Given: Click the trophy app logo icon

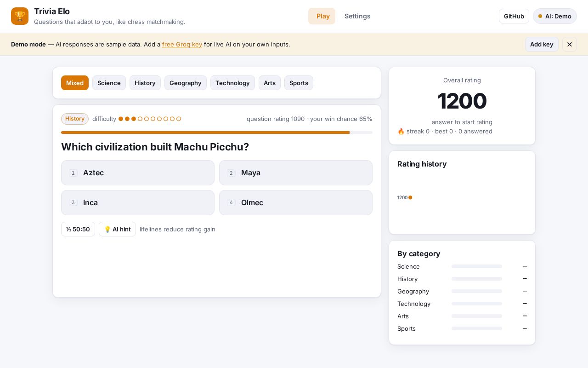Looking at the screenshot, I should coord(20,16).
